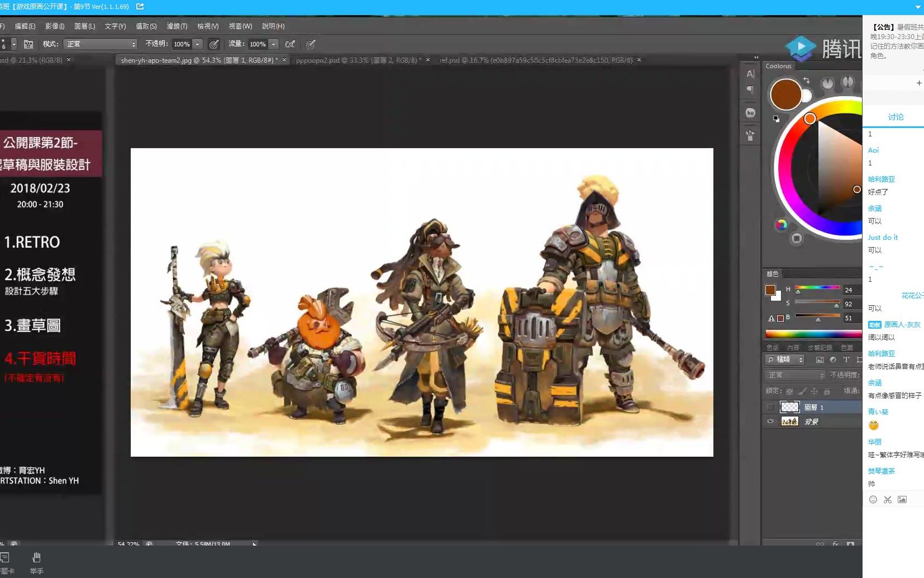
Task: Open the 圖層(L) menu
Action: pos(85,26)
